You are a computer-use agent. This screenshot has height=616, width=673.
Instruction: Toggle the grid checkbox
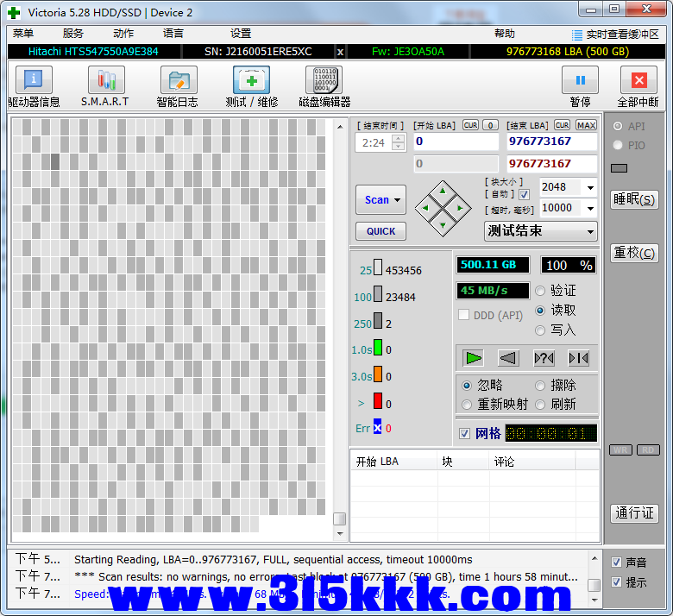click(x=465, y=433)
